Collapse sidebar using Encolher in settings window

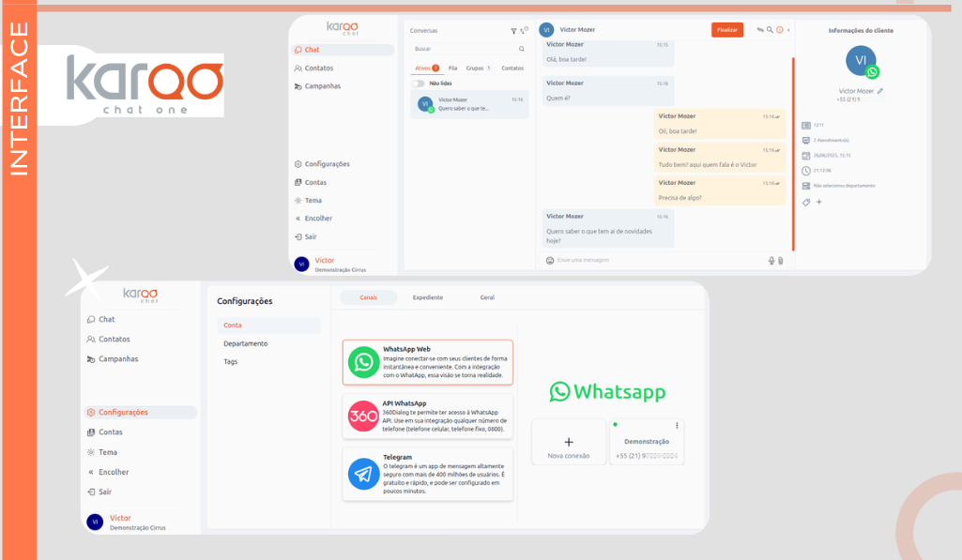[x=113, y=472]
